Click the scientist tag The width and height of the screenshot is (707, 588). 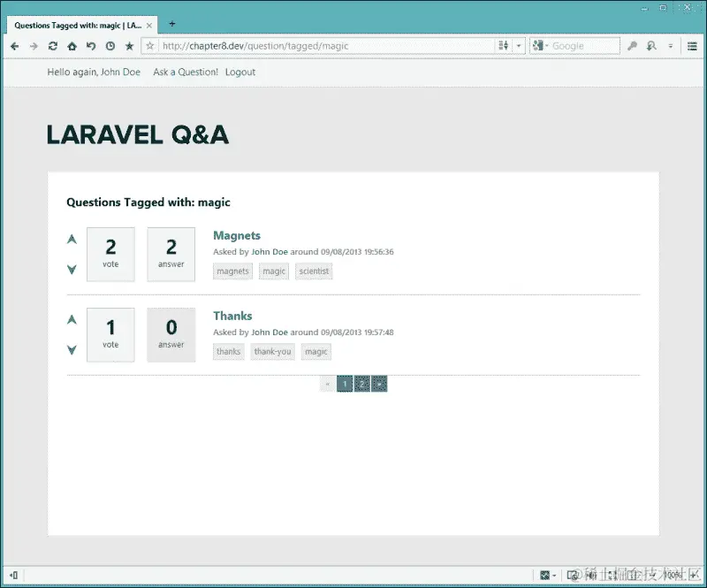tap(314, 271)
